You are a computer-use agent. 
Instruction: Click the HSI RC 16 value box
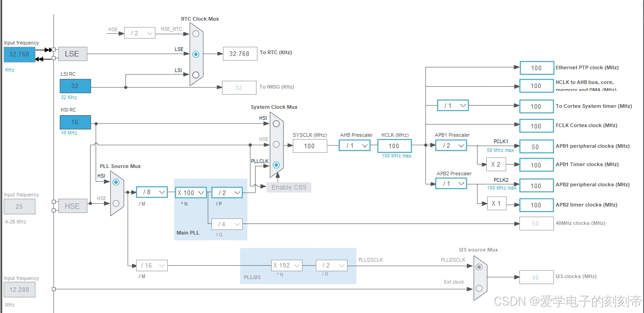pyautogui.click(x=75, y=122)
